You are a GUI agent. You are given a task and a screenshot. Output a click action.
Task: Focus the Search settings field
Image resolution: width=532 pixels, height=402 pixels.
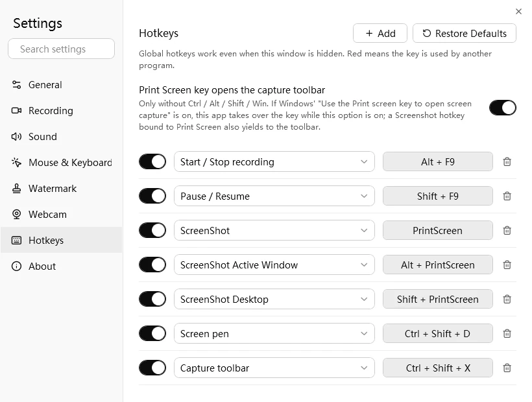point(61,49)
